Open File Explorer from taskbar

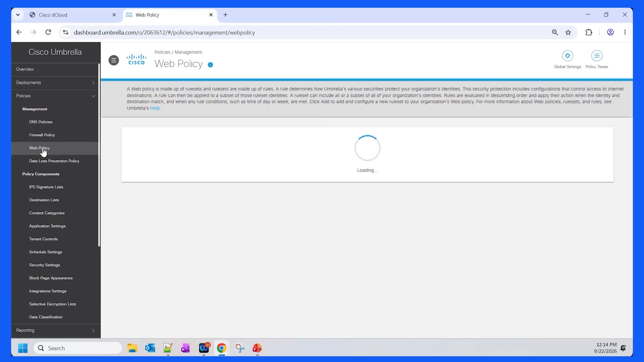tap(132, 348)
